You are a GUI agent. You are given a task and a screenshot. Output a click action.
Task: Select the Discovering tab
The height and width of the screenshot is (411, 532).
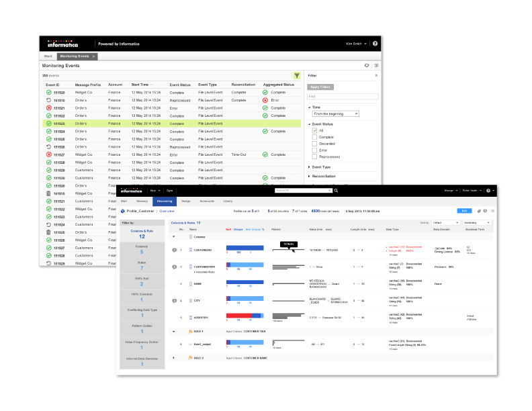[x=165, y=201]
